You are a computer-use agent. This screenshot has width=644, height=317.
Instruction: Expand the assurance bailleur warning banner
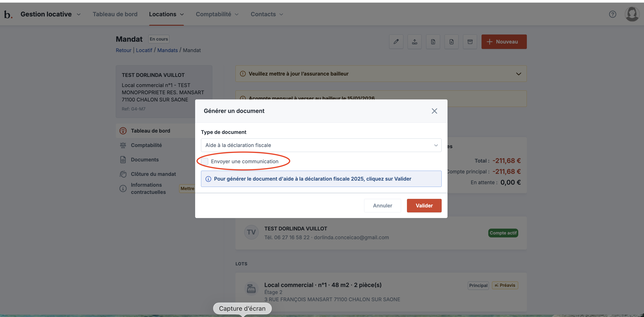(518, 74)
